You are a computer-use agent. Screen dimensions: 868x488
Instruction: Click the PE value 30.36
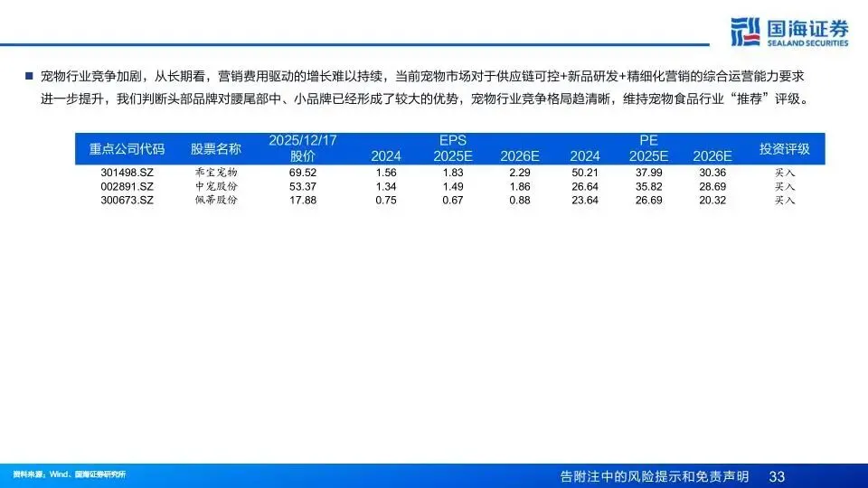point(712,173)
